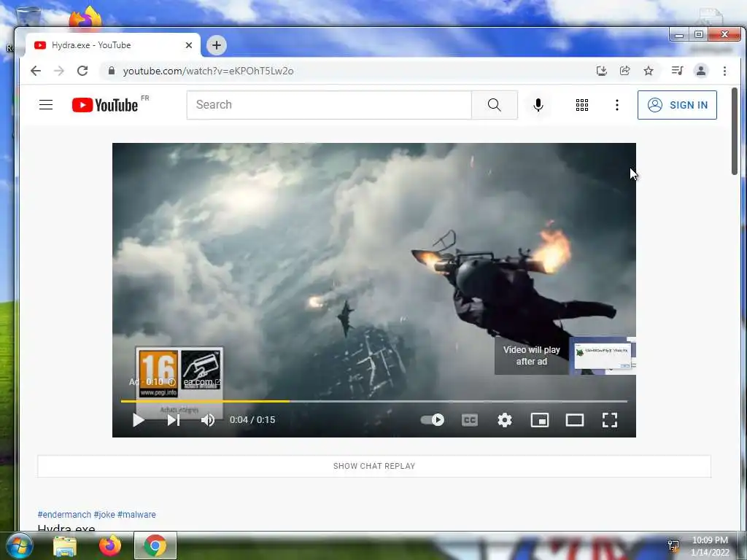Install YouTube app icon in address bar
The image size is (747, 560).
pyautogui.click(x=602, y=71)
